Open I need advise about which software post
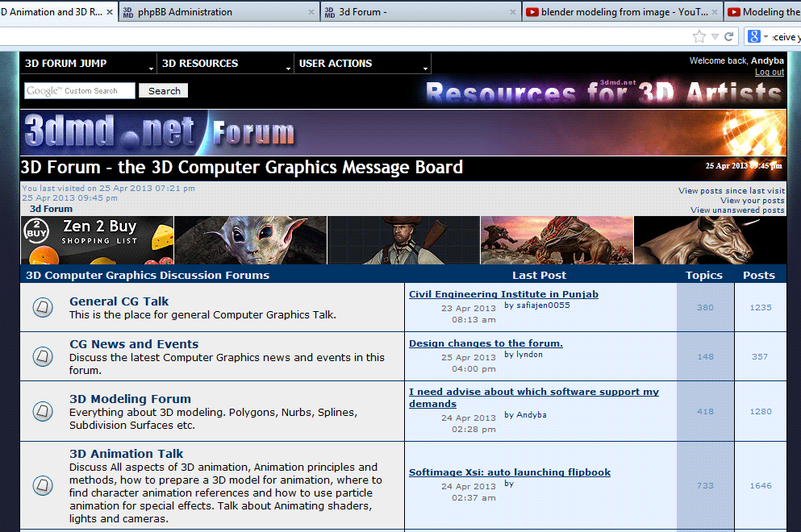Screen dimensions: 801x532 tap(534, 397)
